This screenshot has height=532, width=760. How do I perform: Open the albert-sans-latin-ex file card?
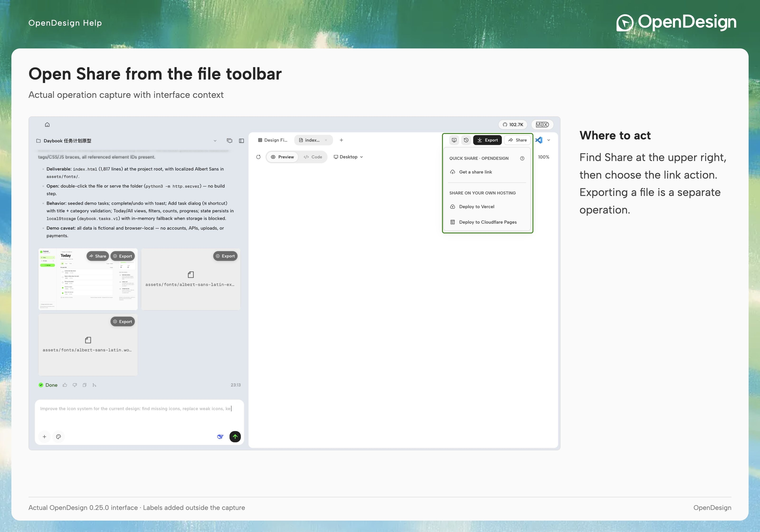point(191,279)
